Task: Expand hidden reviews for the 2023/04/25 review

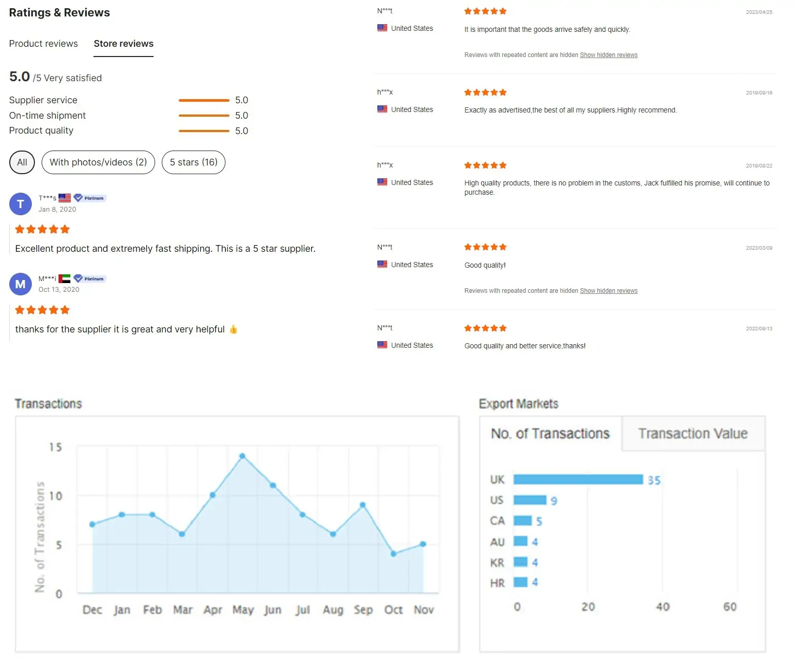Action: 609,54
